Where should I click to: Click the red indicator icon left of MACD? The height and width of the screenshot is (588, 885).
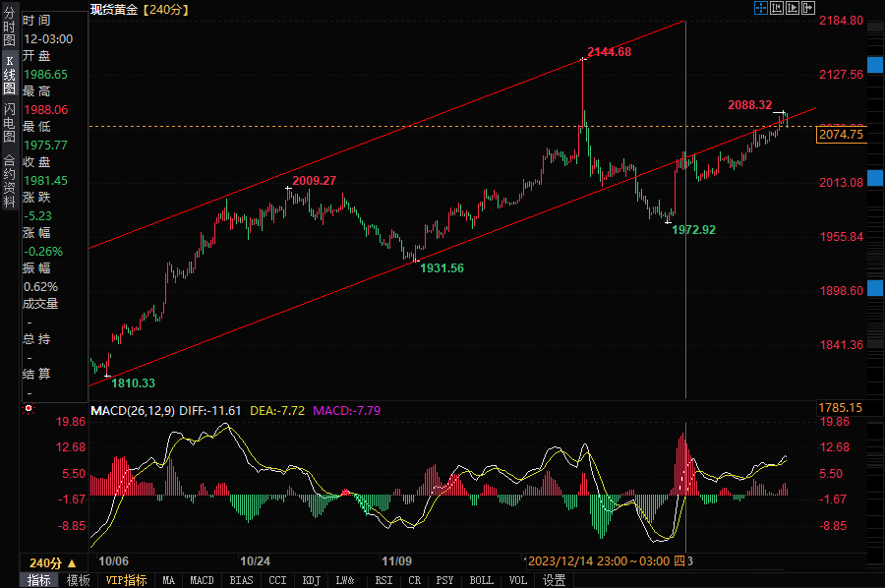pyautogui.click(x=29, y=409)
